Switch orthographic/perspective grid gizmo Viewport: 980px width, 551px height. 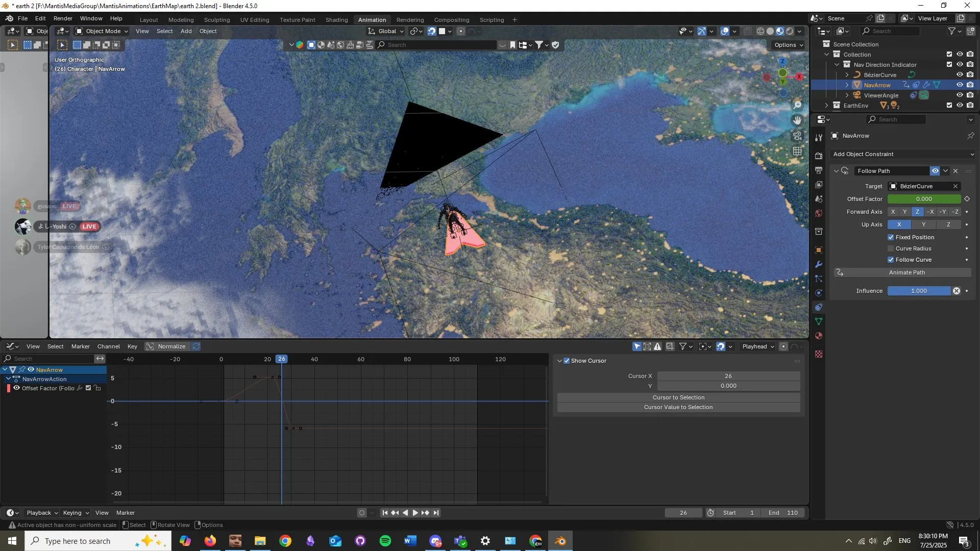797,151
